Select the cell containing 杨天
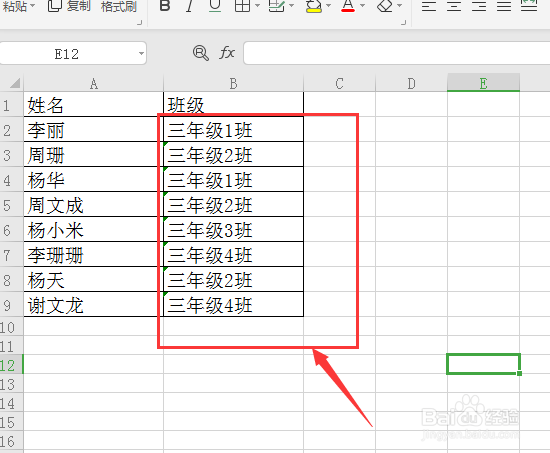Viewport: 550px width, 453px height. (x=94, y=280)
